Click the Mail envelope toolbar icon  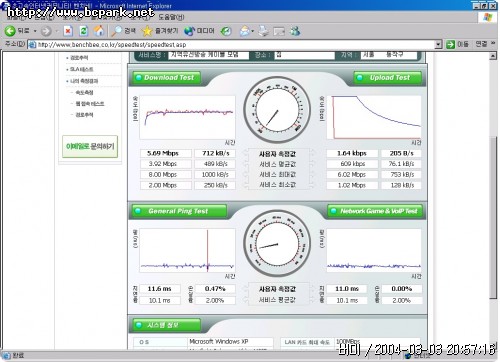point(245,31)
